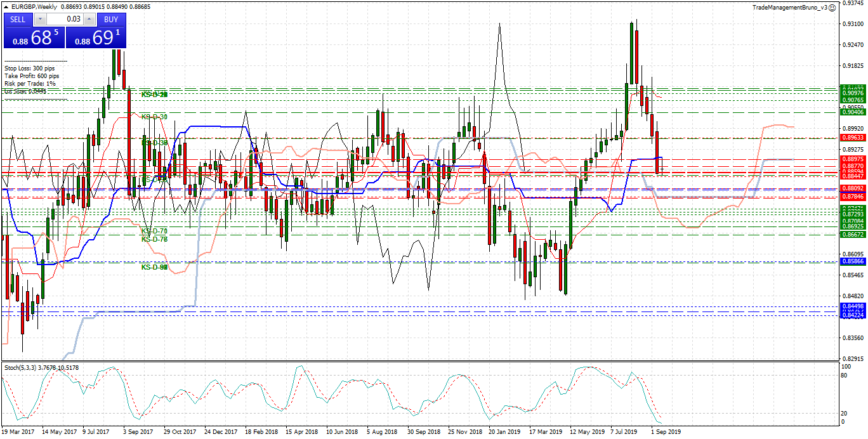
Task: Click the 0.03 volume input field
Action: pyautogui.click(x=65, y=19)
